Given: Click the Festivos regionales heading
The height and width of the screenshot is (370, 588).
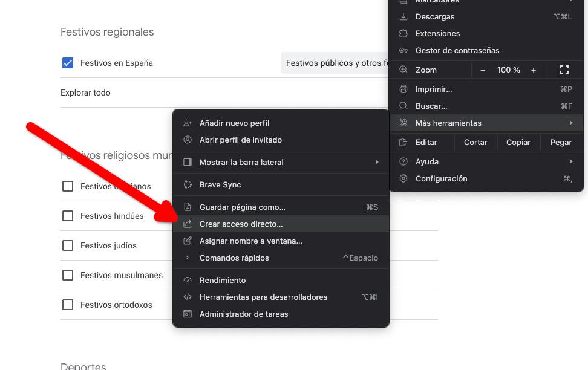Looking at the screenshot, I should pyautogui.click(x=107, y=32).
